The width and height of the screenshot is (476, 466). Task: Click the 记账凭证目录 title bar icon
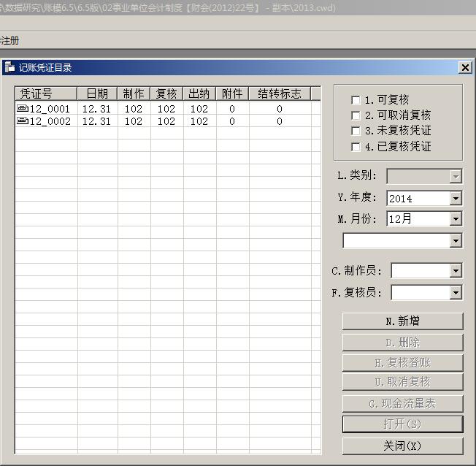tap(9, 67)
